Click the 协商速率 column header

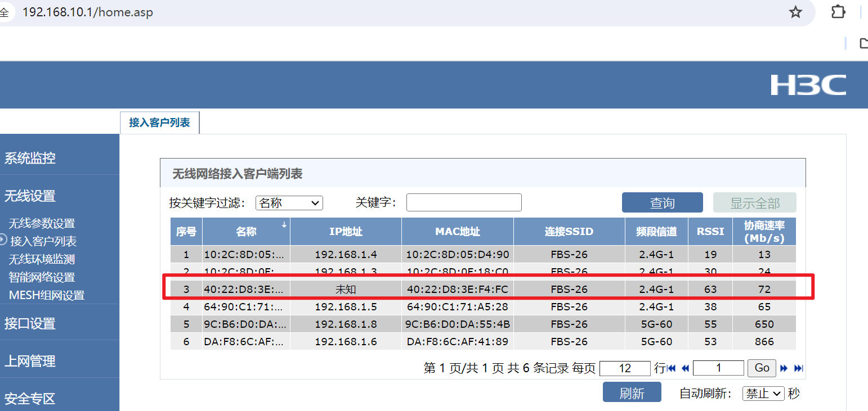coord(764,232)
